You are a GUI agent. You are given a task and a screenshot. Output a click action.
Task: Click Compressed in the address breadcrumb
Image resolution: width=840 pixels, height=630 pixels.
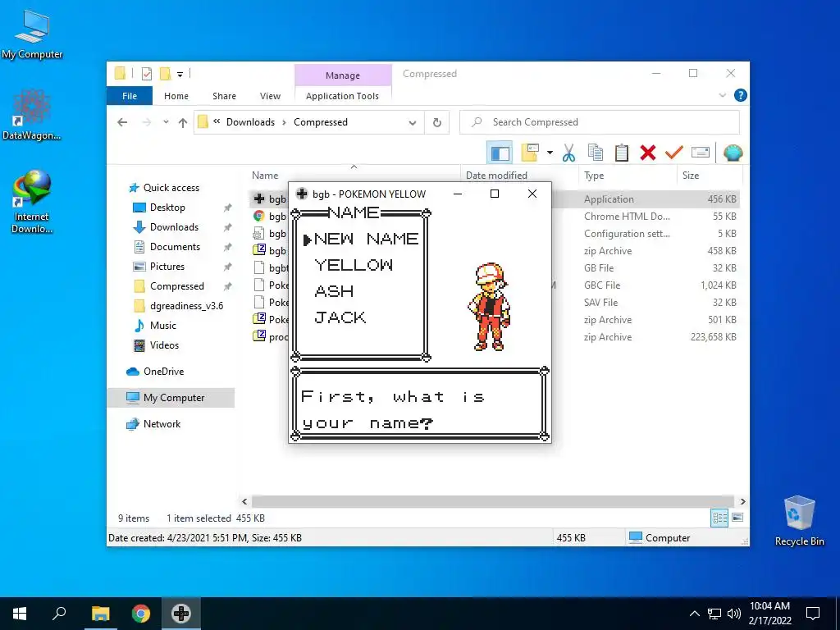coord(321,122)
